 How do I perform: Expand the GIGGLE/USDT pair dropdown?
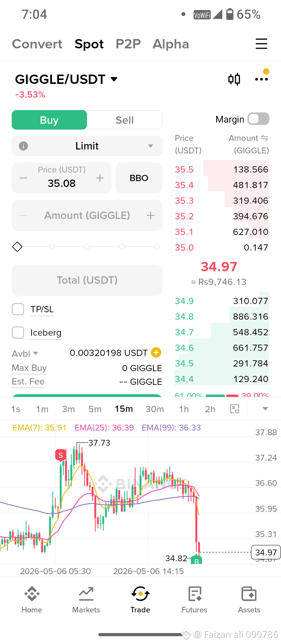(114, 79)
